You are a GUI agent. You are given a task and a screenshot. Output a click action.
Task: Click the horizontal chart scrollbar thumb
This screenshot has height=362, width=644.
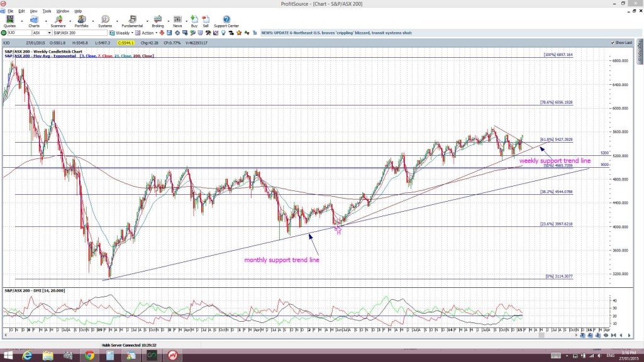pyautogui.click(x=541, y=336)
